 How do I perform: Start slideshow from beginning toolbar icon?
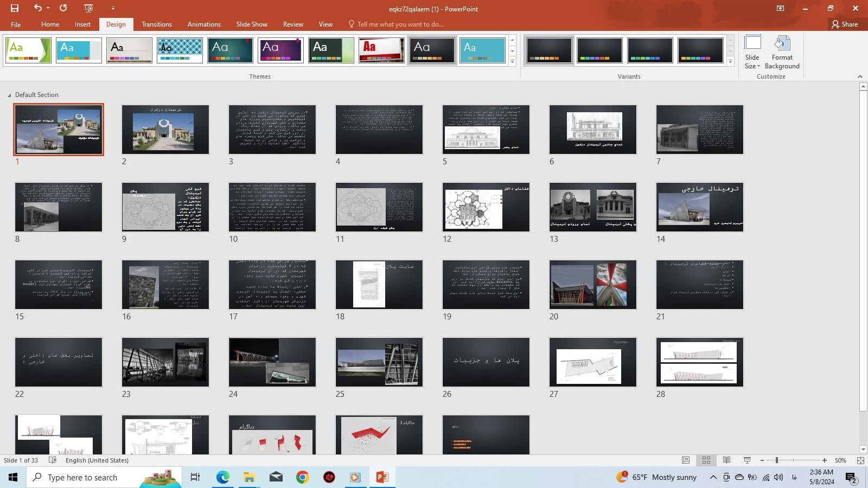[89, 8]
